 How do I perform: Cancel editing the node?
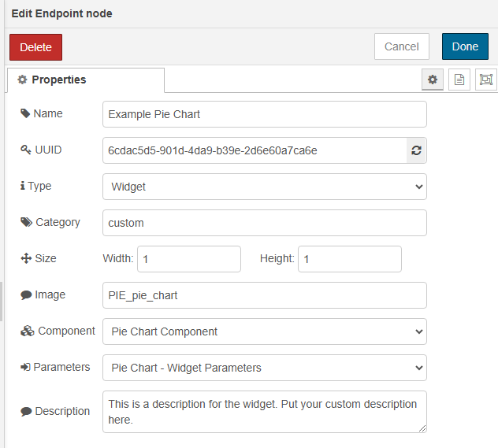coord(402,46)
